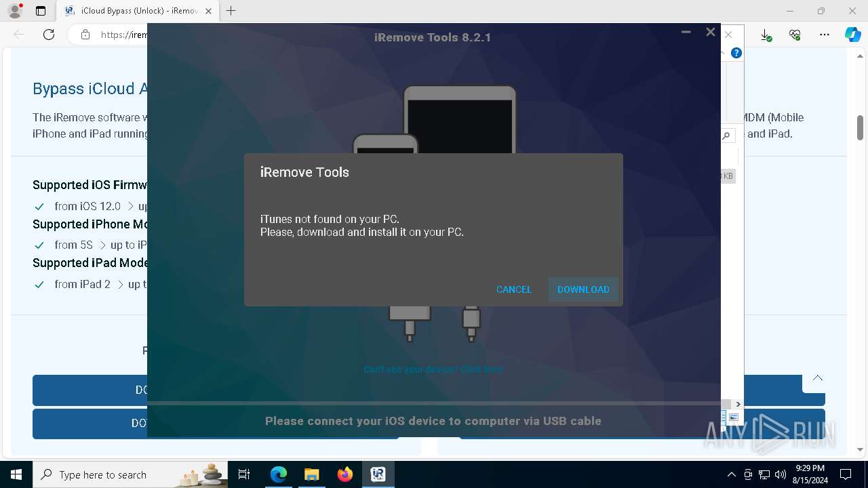
Task: Click "Bypass iCloud A" heading text
Action: (x=90, y=89)
